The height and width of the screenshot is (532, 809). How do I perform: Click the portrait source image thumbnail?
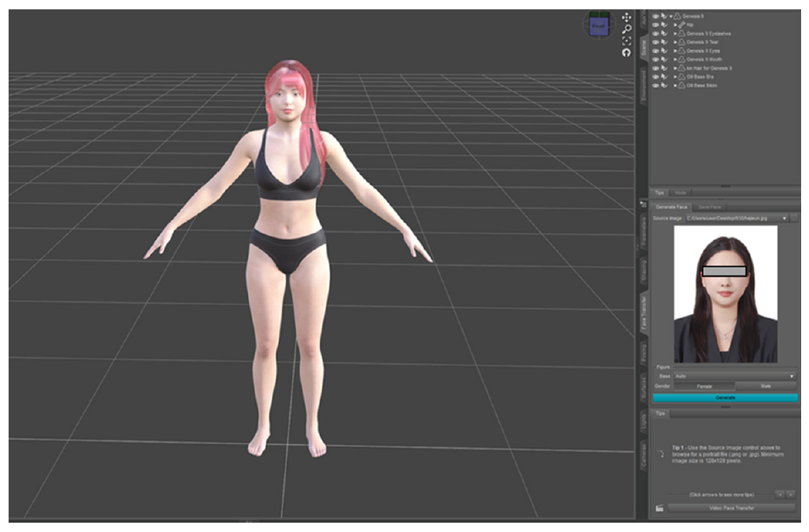[x=725, y=294]
